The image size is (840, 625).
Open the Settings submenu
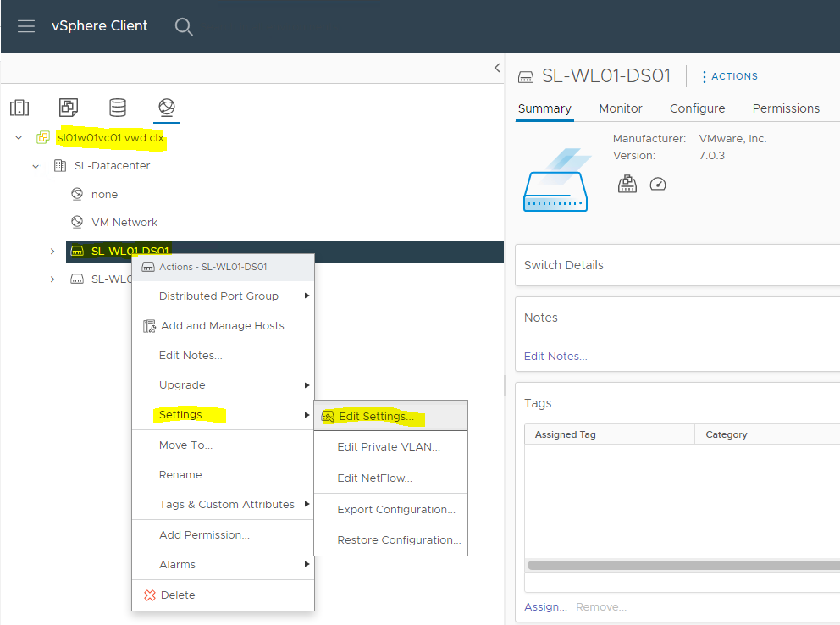click(x=223, y=414)
